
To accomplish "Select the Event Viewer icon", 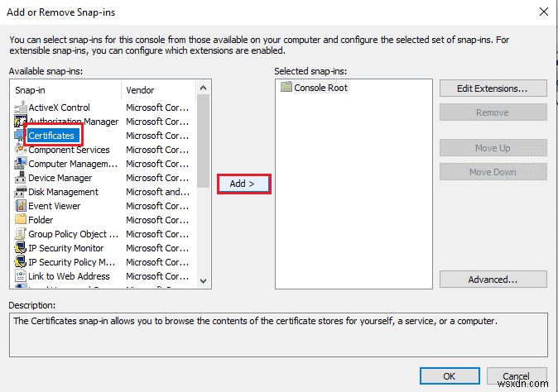I will (21, 206).
